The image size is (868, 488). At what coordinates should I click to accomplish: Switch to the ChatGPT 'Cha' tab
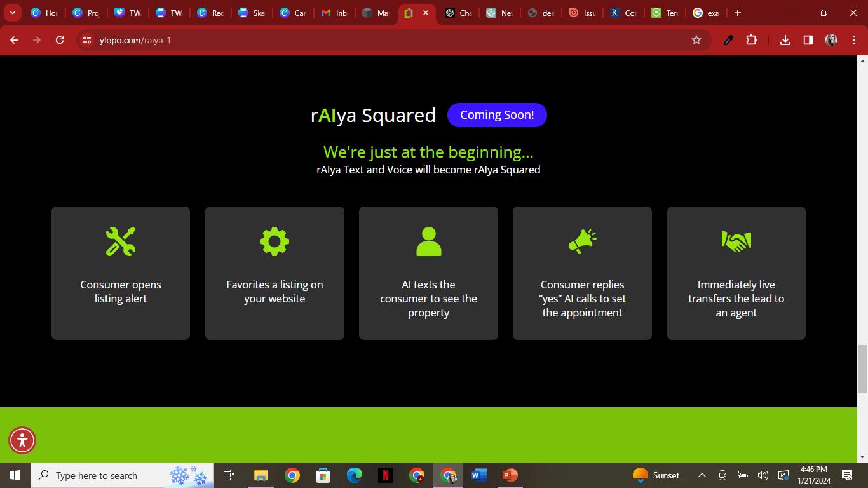pos(458,13)
